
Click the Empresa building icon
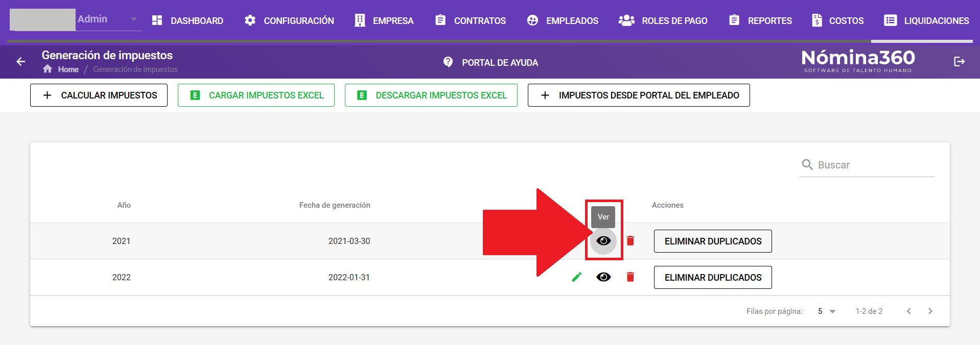(360, 20)
